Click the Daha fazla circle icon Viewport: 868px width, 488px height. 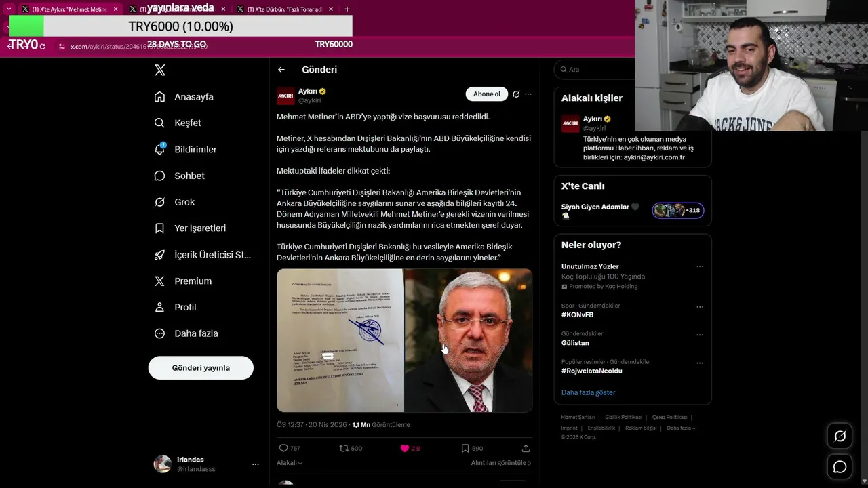(x=159, y=333)
